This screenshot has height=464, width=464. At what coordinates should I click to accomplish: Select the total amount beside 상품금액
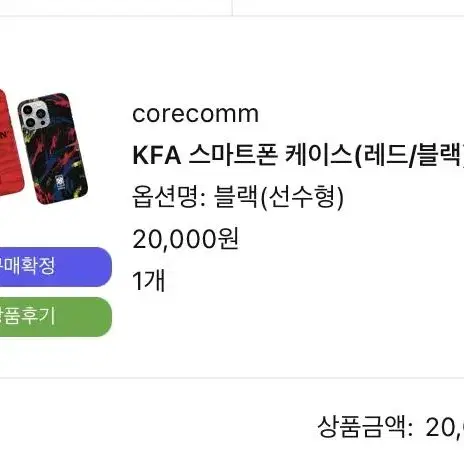[445, 427]
